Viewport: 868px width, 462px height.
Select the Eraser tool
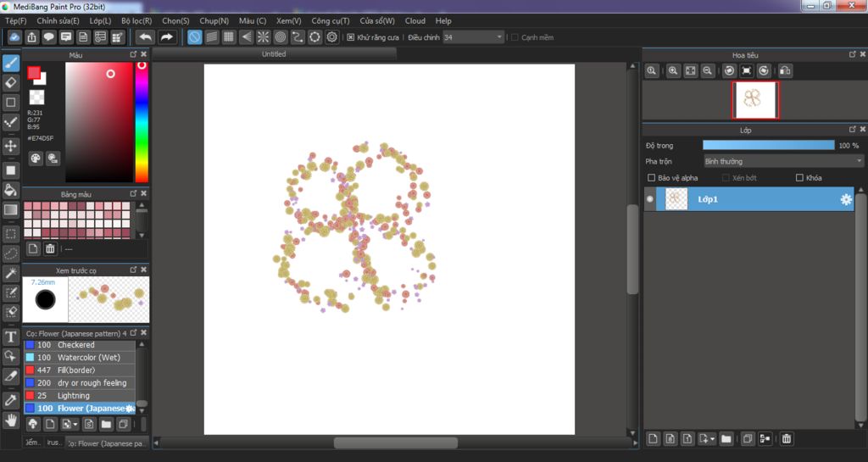tap(11, 82)
